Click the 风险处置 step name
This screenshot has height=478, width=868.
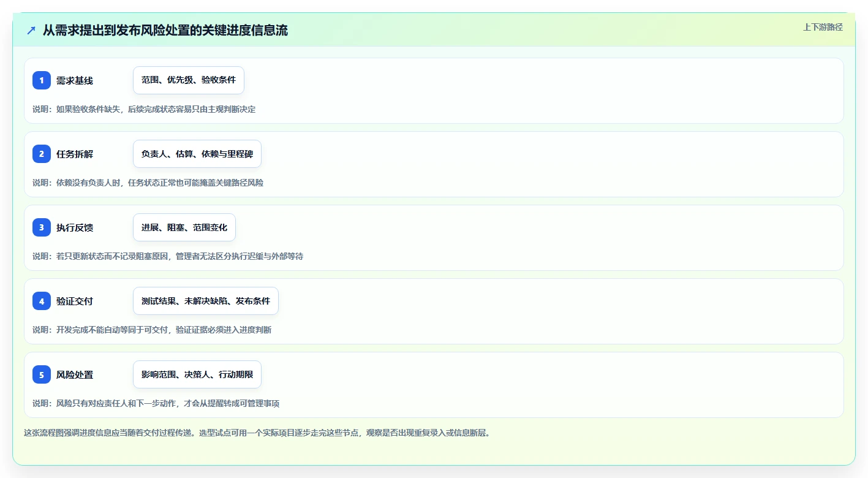(75, 374)
